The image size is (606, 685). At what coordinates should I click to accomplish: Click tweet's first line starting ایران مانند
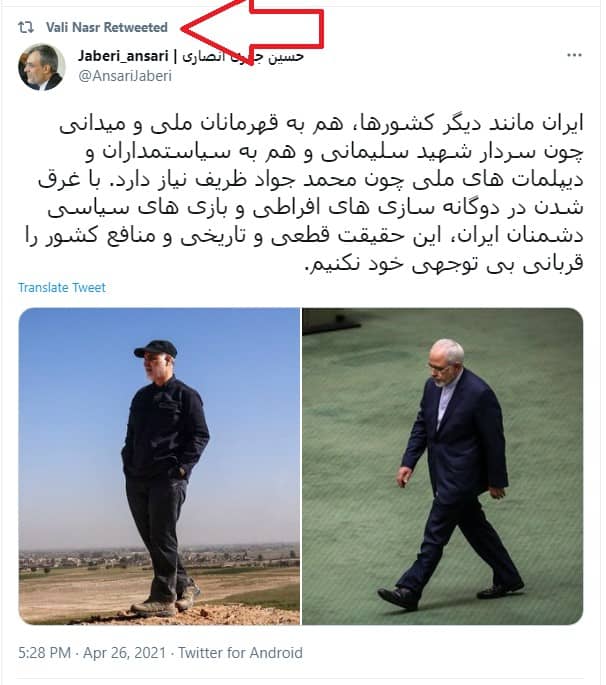321,124
